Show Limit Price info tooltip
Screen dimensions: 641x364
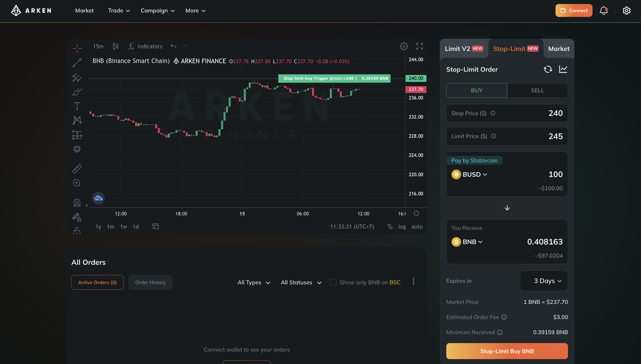point(493,136)
